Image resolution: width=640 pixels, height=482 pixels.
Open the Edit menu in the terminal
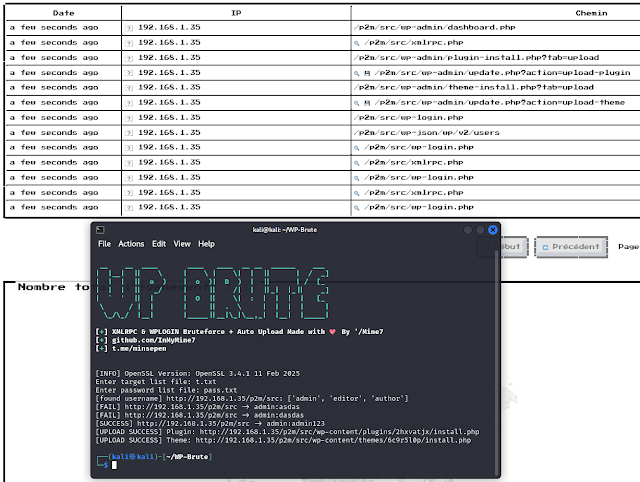(159, 244)
